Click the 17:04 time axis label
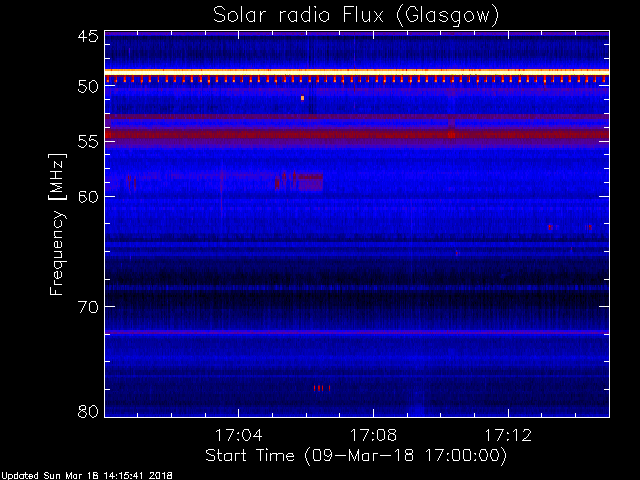Viewport: 640px width, 480px height. click(x=239, y=435)
